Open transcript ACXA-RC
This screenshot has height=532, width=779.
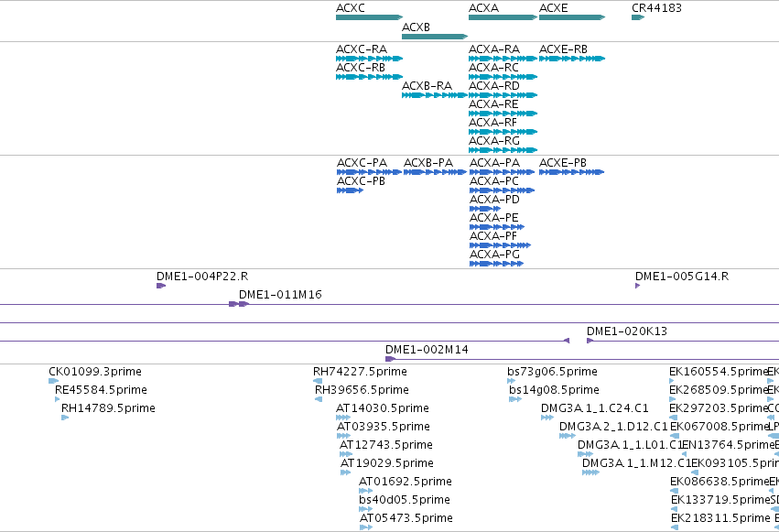pyautogui.click(x=503, y=77)
